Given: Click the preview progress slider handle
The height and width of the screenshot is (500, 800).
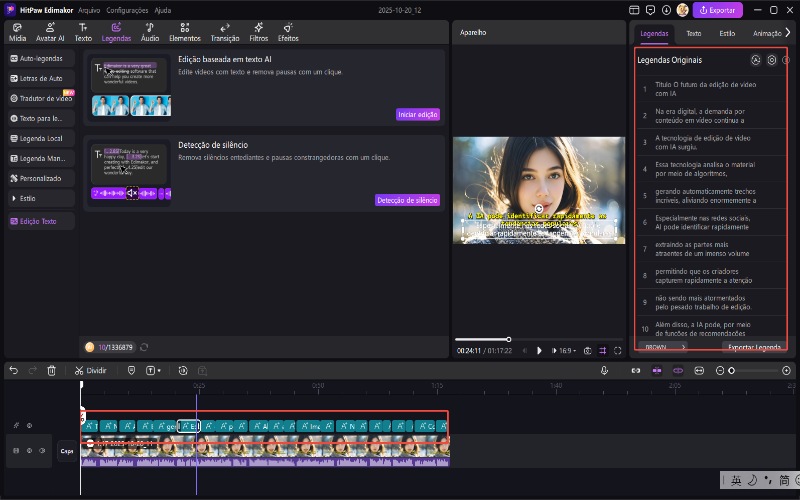Looking at the screenshot, I should (x=509, y=339).
